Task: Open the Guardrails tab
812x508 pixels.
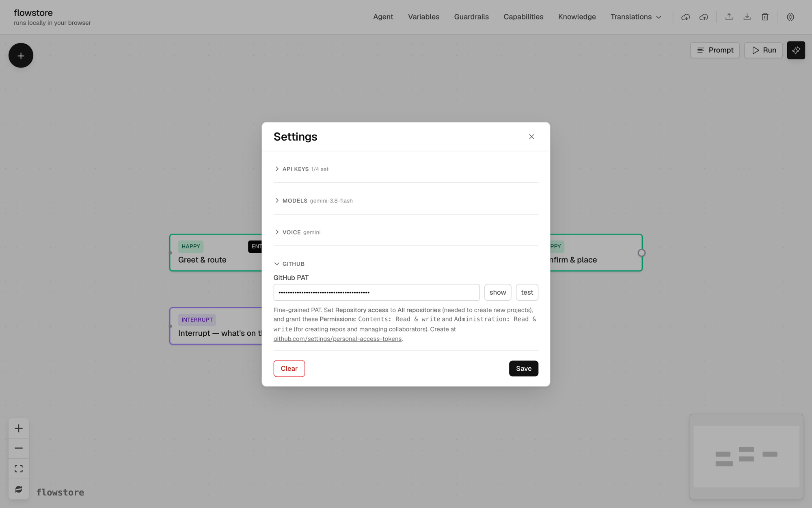Action: point(471,17)
